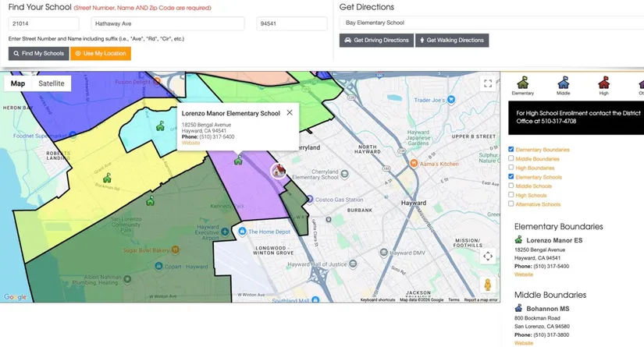644x347 pixels.
Task: Close the Lorenzo Manor info popup
Action: (290, 112)
